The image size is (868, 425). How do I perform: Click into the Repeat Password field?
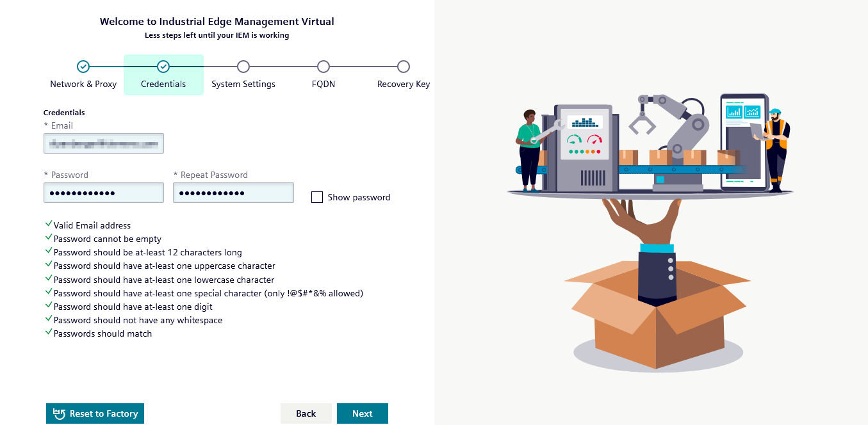[x=233, y=193]
